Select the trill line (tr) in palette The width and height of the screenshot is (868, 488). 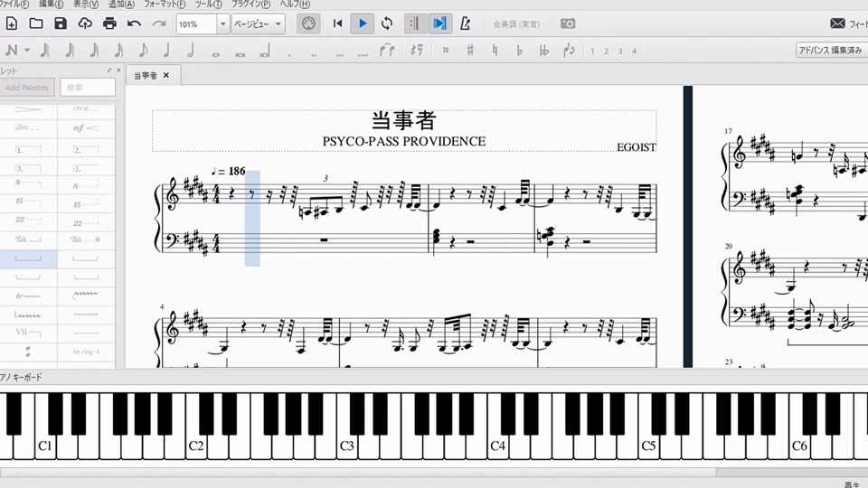[28, 296]
